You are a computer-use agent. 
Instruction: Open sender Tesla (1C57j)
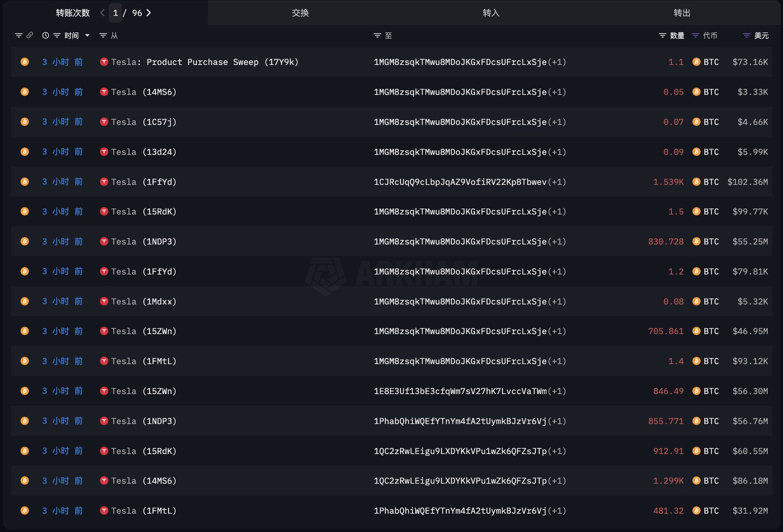tap(144, 122)
